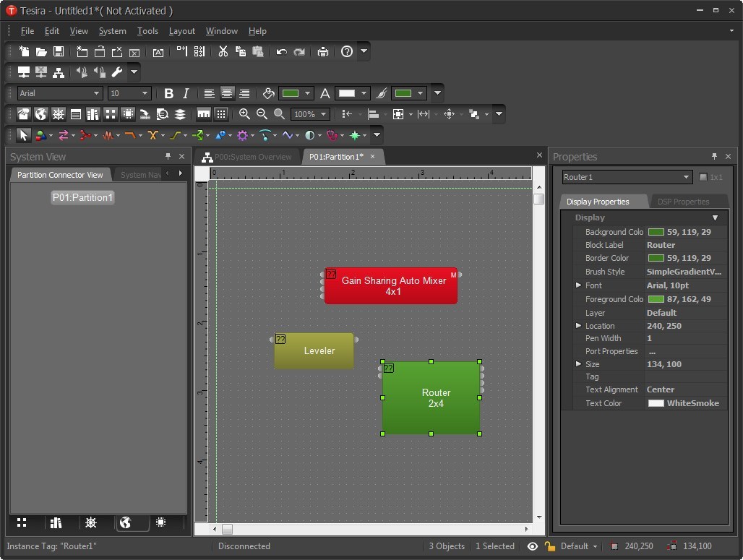The width and height of the screenshot is (743, 560).
Task: Click the canvas horizontal scrollbar thumb
Action: (x=227, y=529)
